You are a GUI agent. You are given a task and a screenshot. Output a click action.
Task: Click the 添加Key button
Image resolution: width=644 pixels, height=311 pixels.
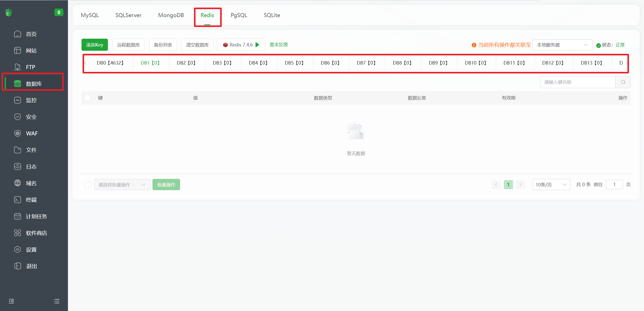(x=95, y=45)
